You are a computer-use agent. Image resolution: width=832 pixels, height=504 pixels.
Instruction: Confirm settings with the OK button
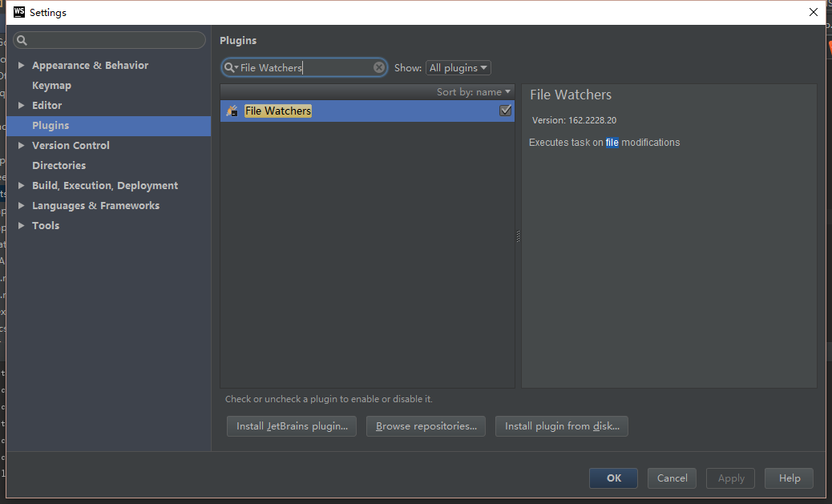pos(613,478)
